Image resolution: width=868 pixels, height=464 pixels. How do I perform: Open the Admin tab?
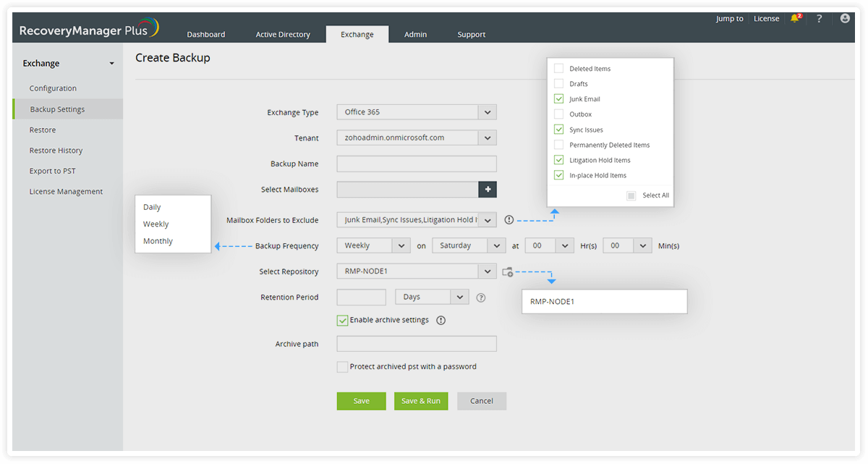(415, 34)
